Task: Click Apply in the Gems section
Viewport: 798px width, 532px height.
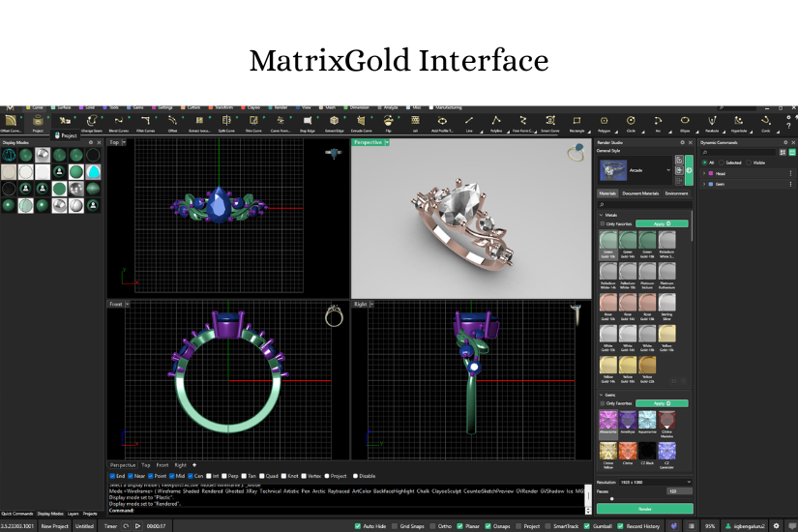Action: (662, 403)
